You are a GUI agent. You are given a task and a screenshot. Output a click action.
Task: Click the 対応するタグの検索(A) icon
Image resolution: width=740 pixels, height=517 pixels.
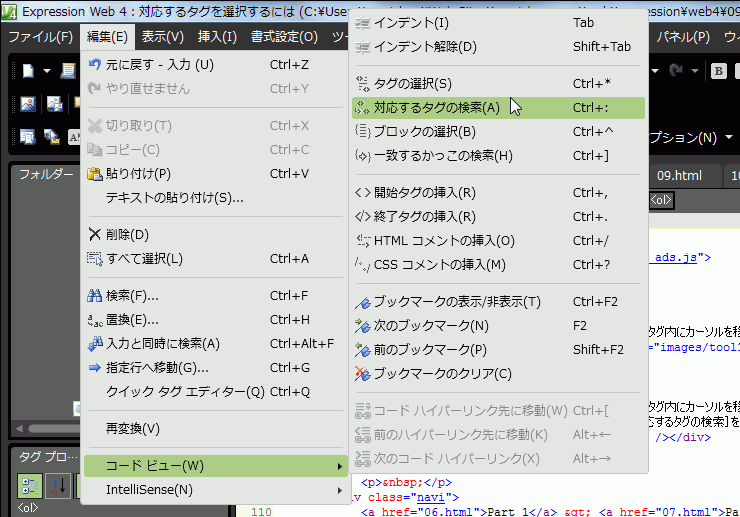coord(362,108)
